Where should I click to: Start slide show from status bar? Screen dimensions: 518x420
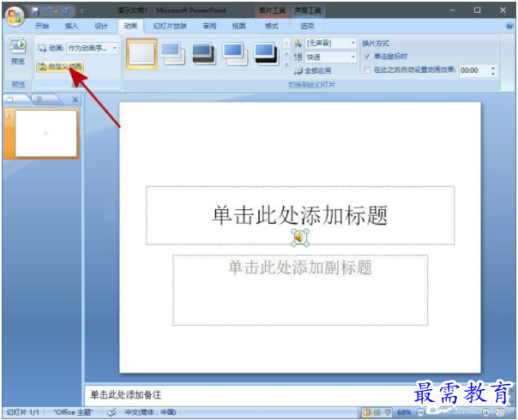[387, 412]
